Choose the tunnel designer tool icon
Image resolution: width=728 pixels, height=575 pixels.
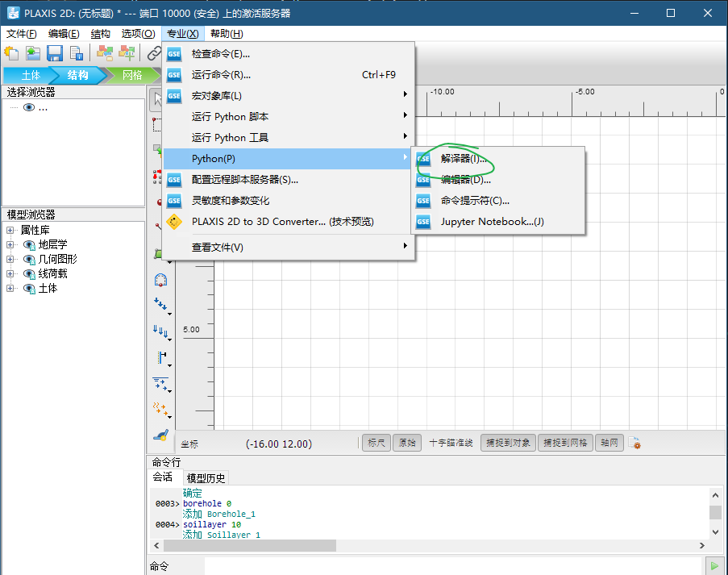tap(160, 280)
